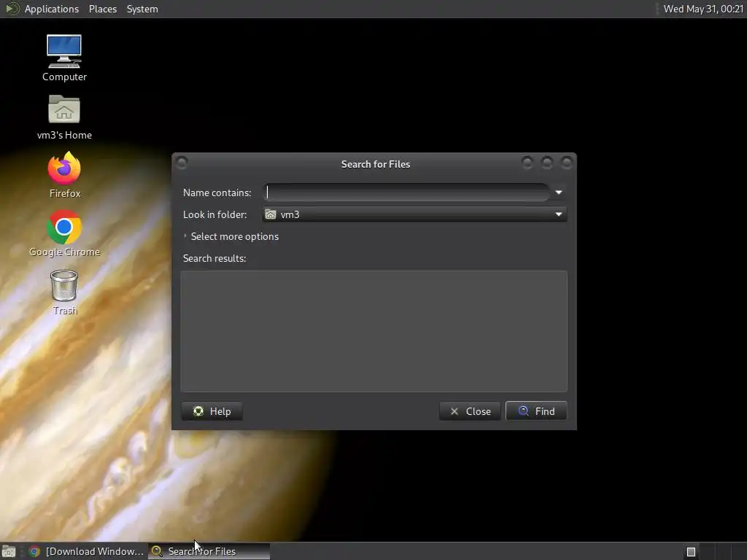Expand Select more options
Screen dimensions: 747x560
pyautogui.click(x=231, y=236)
